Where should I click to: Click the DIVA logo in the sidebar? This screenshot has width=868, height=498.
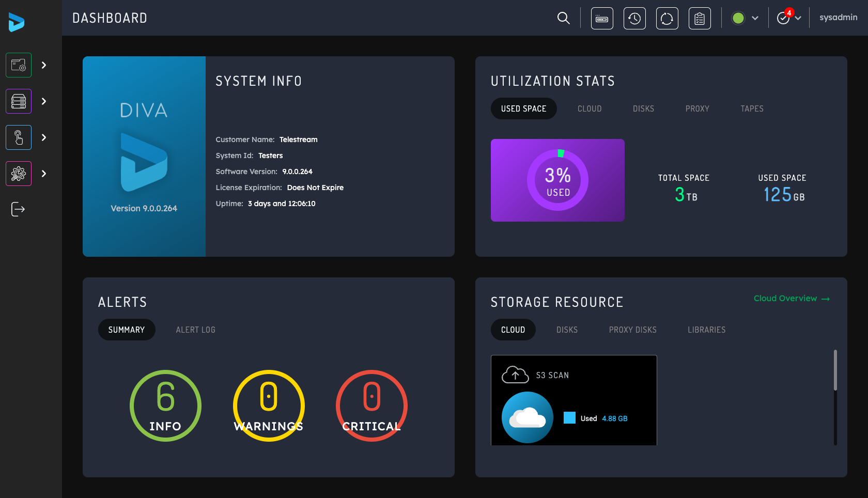pos(17,22)
